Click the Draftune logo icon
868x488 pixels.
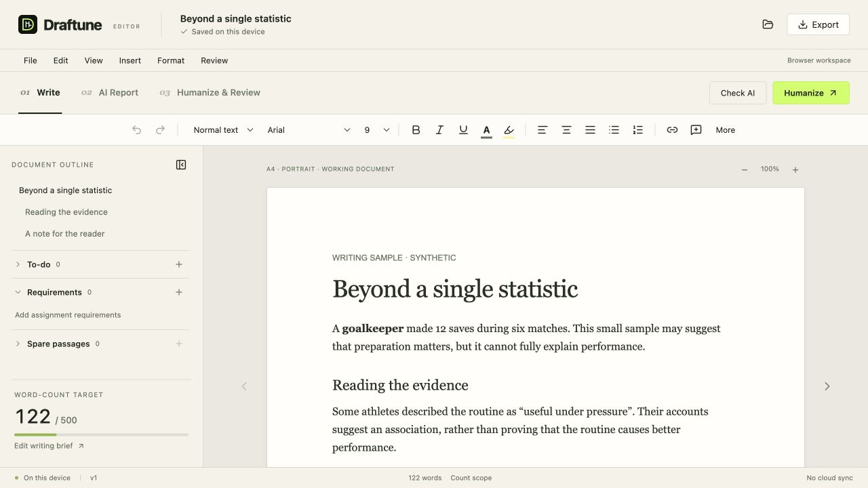[x=28, y=24]
